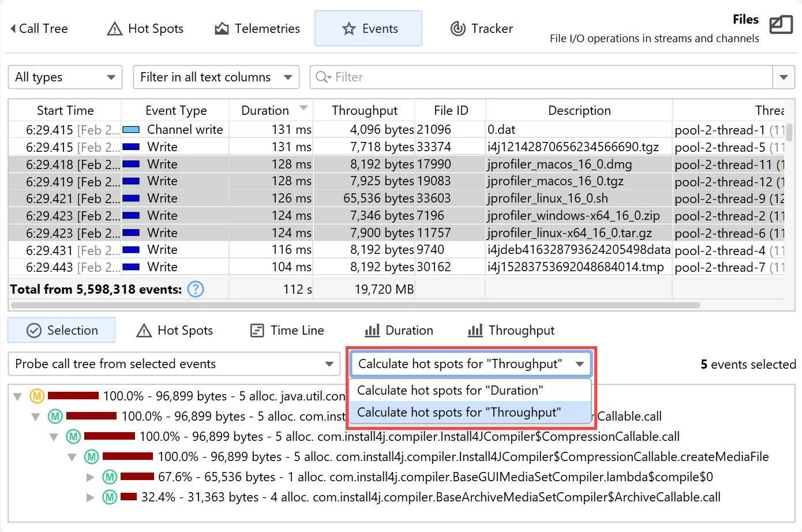Open the Throughput histogram view
The image size is (802, 532).
click(x=511, y=331)
